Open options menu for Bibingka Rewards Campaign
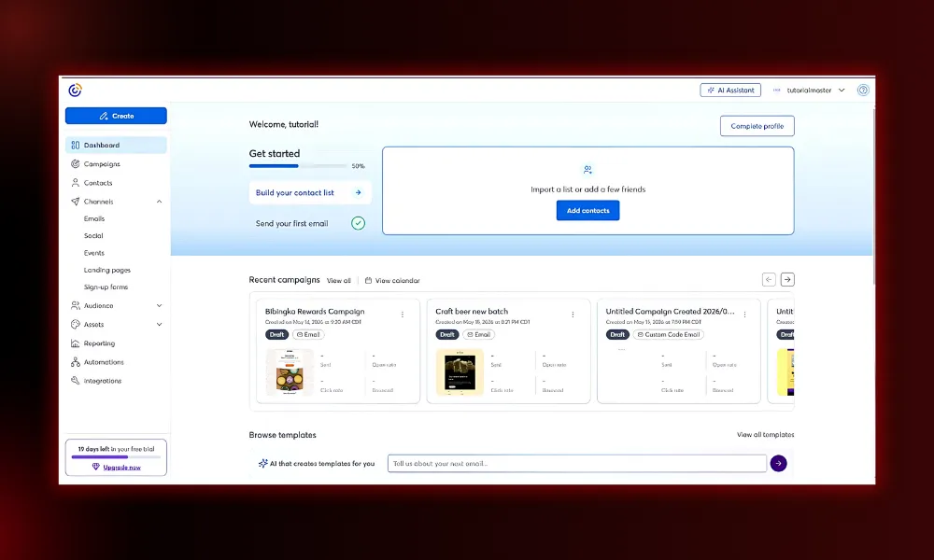This screenshot has height=560, width=934. point(403,315)
